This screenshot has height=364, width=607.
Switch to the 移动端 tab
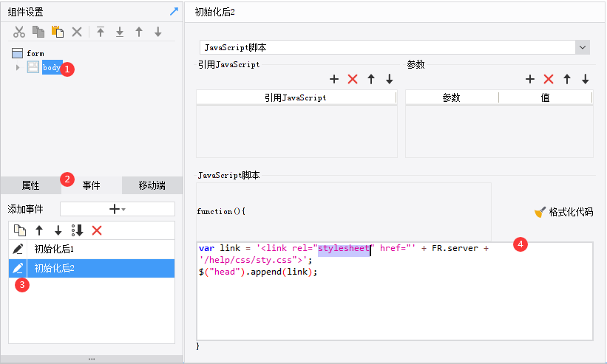pos(152,185)
